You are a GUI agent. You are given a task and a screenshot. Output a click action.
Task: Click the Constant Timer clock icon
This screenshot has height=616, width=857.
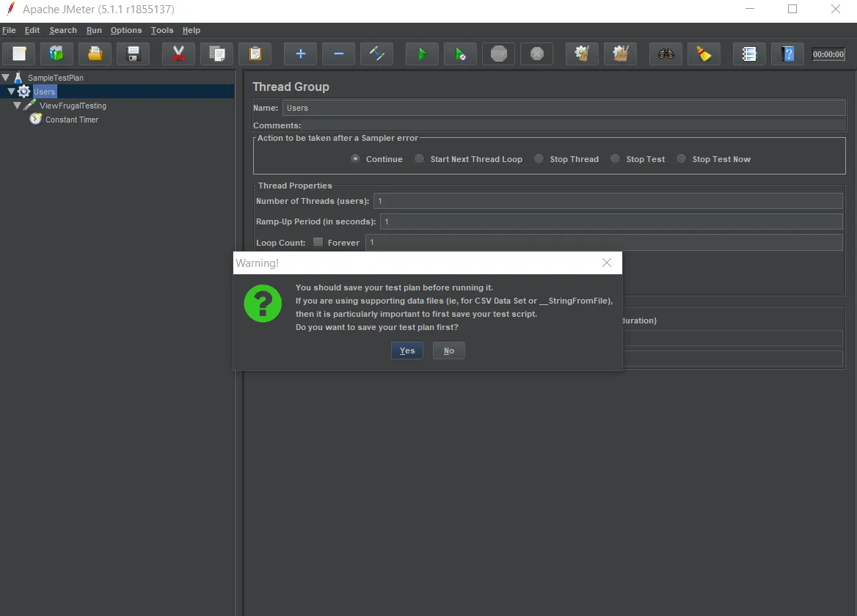(35, 119)
